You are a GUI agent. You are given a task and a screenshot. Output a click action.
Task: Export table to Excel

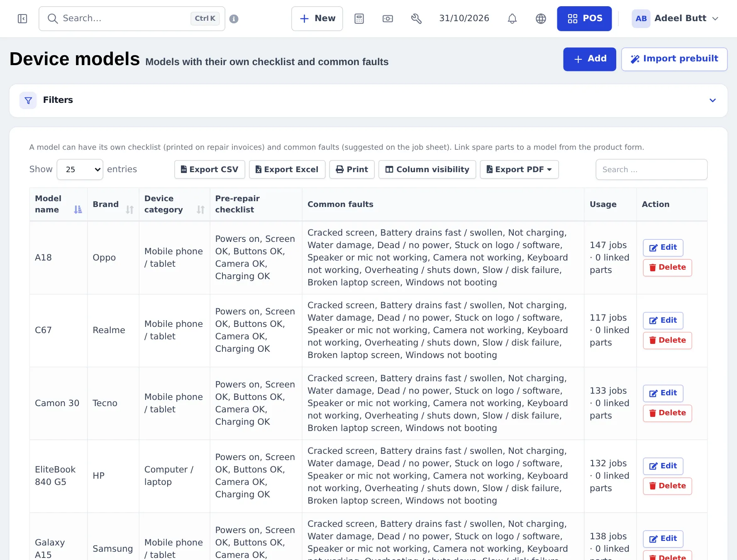click(x=287, y=169)
